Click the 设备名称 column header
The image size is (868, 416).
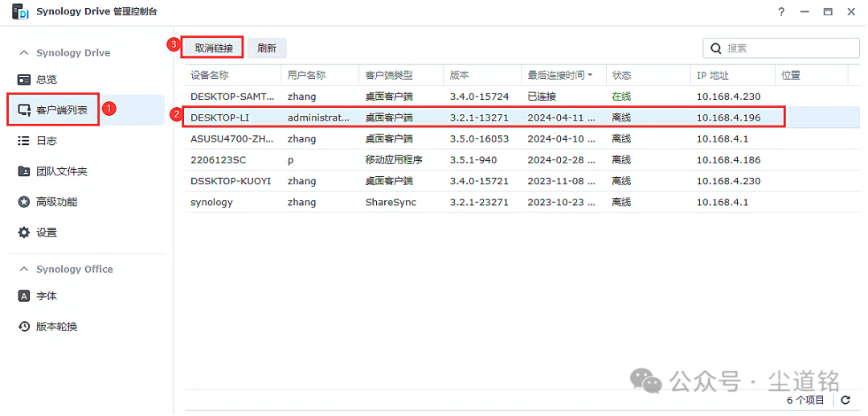tap(210, 75)
